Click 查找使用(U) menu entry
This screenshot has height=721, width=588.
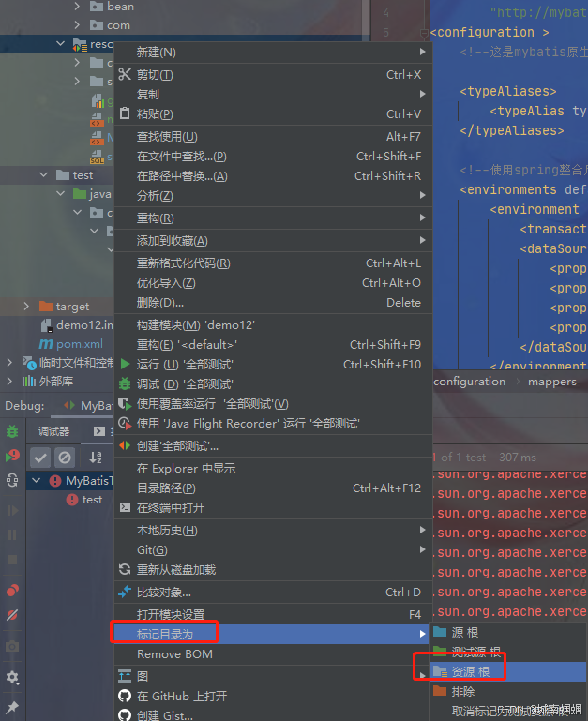coord(273,137)
